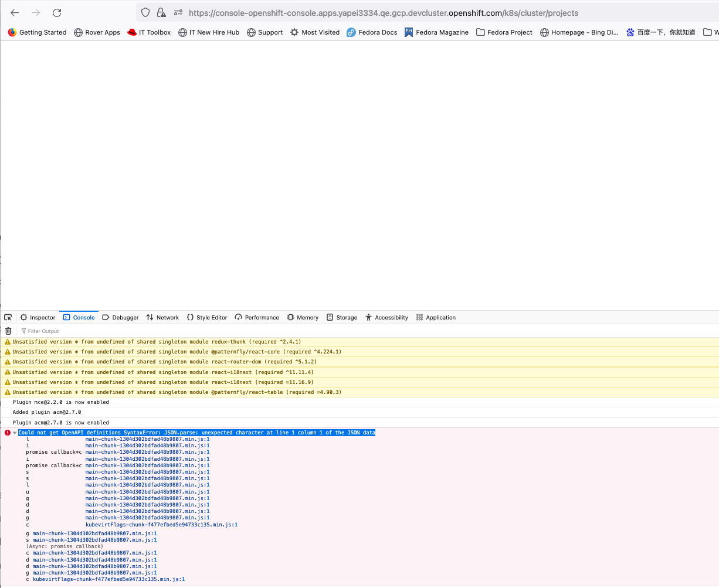
Task: Open the Baidu bookmark
Action: coord(660,32)
